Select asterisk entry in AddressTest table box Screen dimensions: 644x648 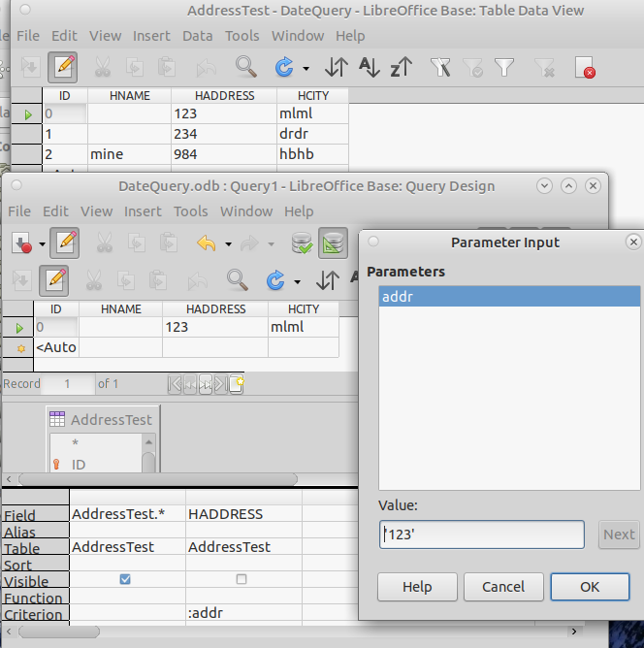(x=76, y=442)
